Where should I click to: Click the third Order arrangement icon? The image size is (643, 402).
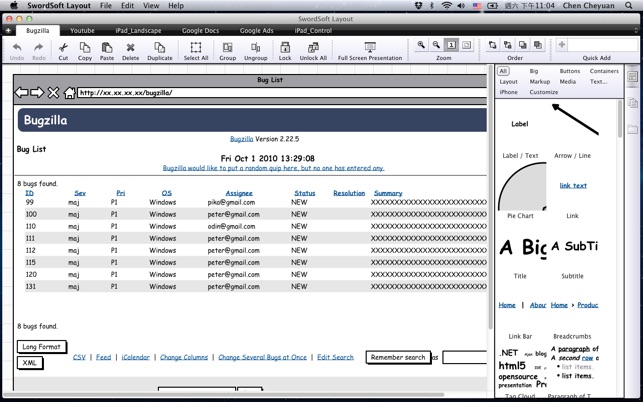point(522,45)
